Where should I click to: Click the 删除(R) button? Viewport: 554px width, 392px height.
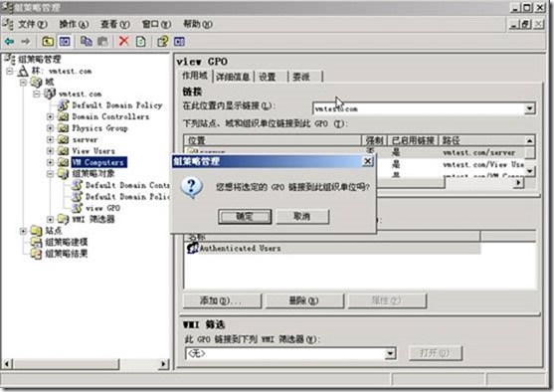point(304,300)
